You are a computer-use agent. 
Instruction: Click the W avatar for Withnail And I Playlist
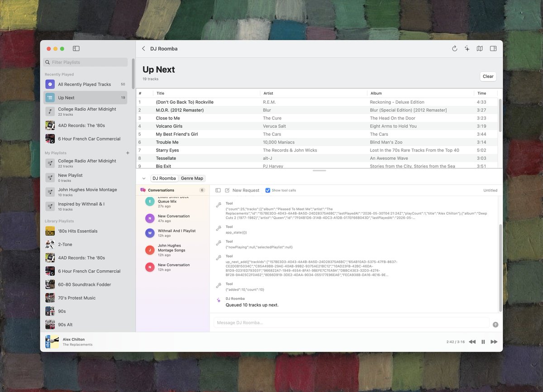(x=150, y=233)
